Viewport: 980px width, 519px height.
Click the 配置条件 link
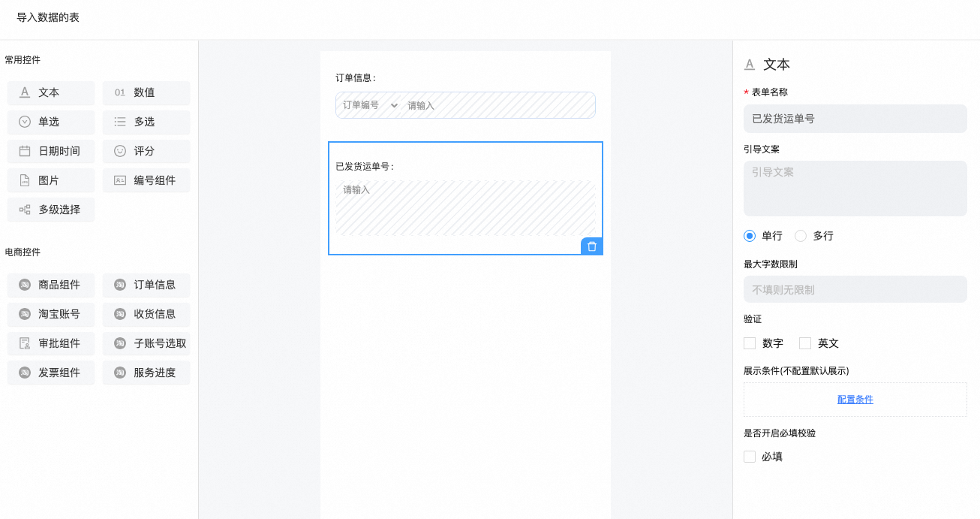coord(855,400)
